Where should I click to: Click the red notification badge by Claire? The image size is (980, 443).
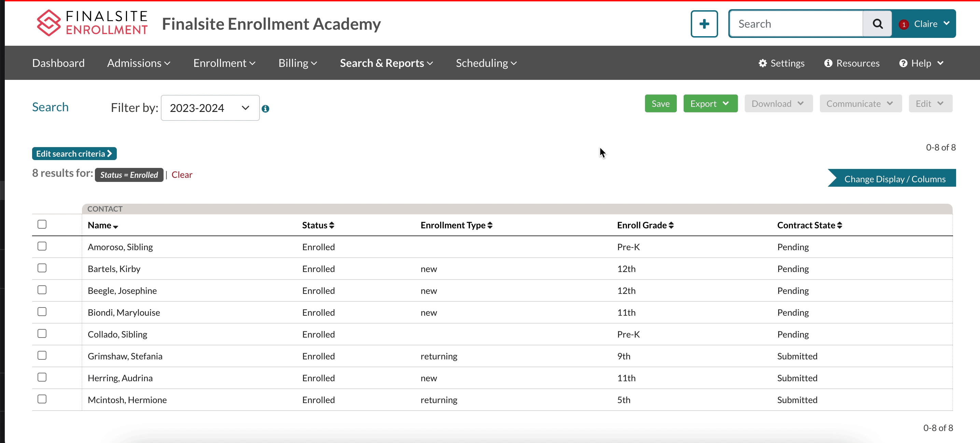(x=904, y=24)
